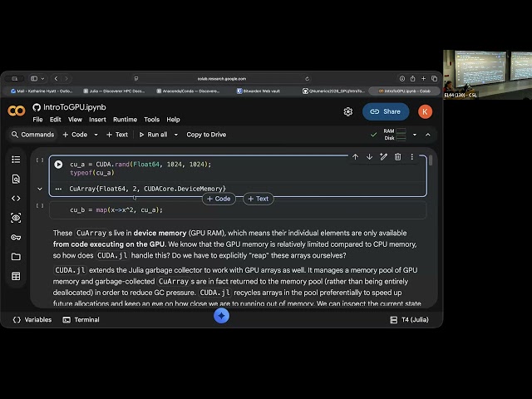
Task: Show the browser tab overview
Action: tap(434, 78)
